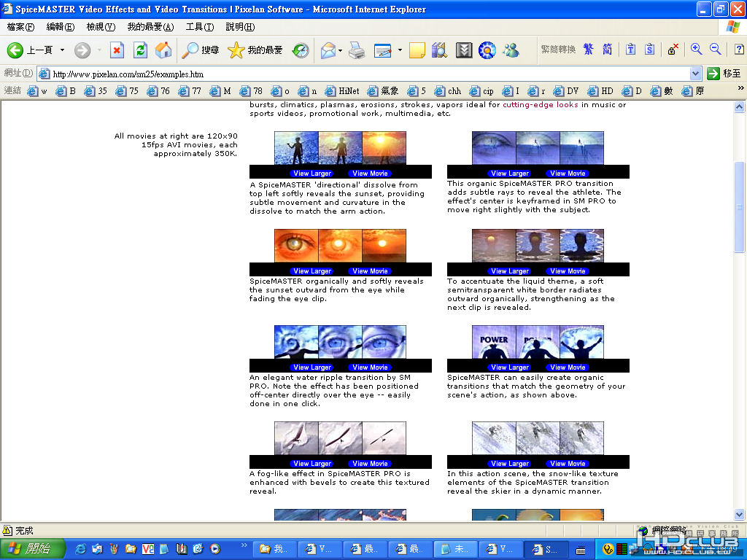747x560 pixels.
Task: Click the Messenger people icon
Action: [x=511, y=50]
